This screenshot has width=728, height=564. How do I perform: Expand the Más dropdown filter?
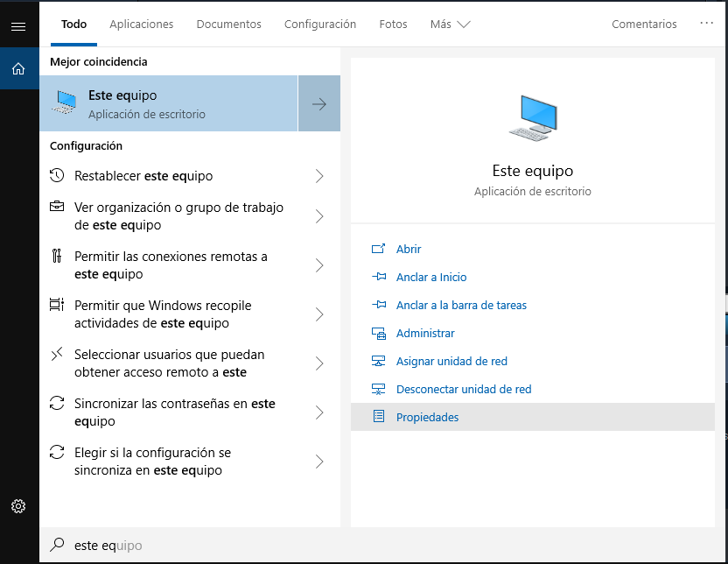coord(450,25)
